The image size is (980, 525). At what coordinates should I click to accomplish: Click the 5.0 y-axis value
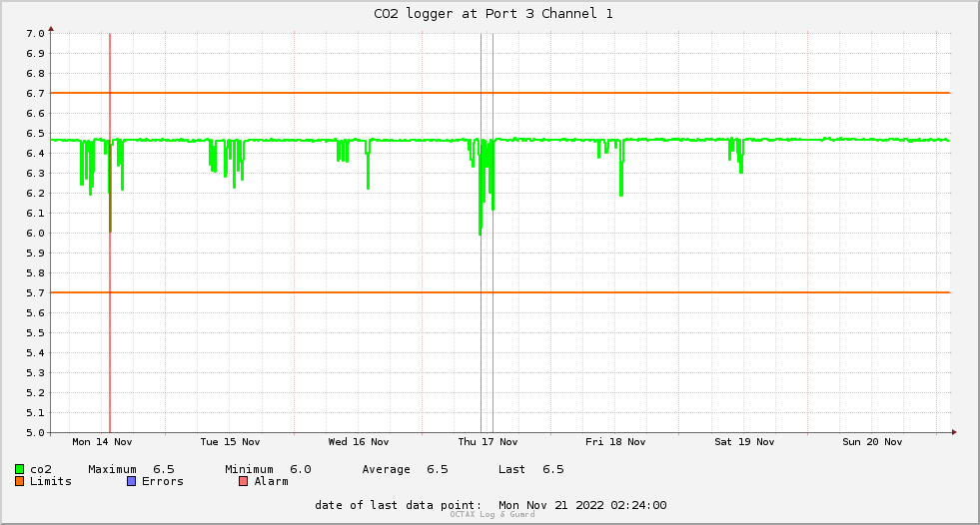[36, 432]
